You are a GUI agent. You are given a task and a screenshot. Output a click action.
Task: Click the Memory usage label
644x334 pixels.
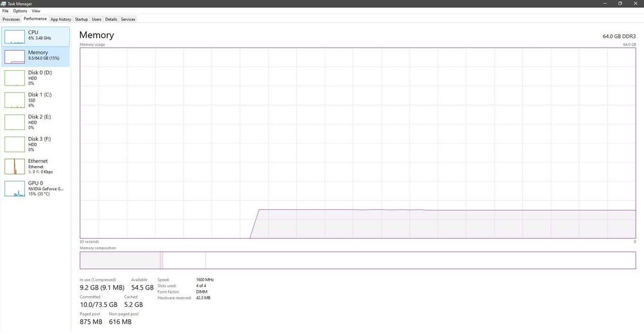pyautogui.click(x=92, y=44)
